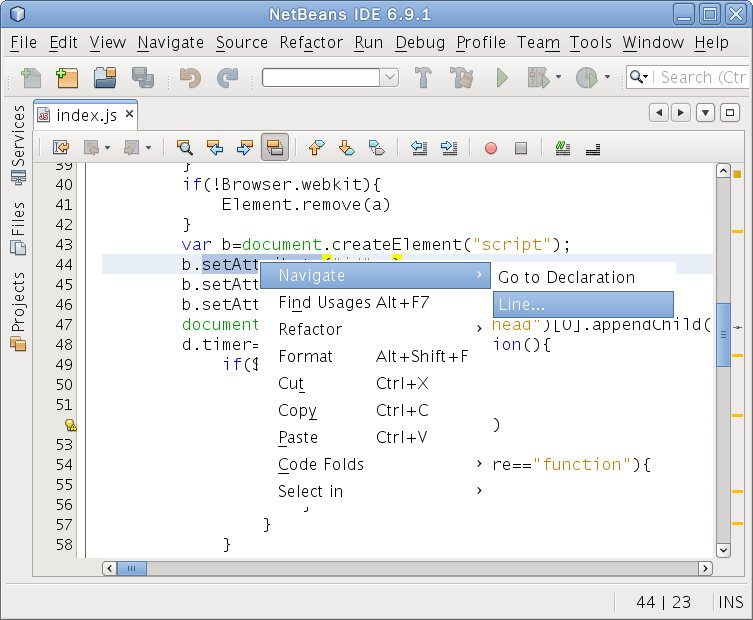Click the Redo arrow icon

[x=227, y=78]
